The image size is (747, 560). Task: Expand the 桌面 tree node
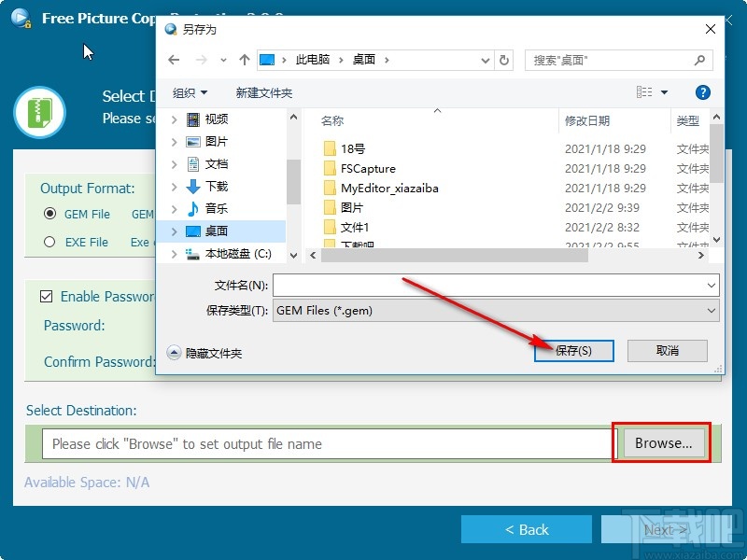tap(175, 231)
